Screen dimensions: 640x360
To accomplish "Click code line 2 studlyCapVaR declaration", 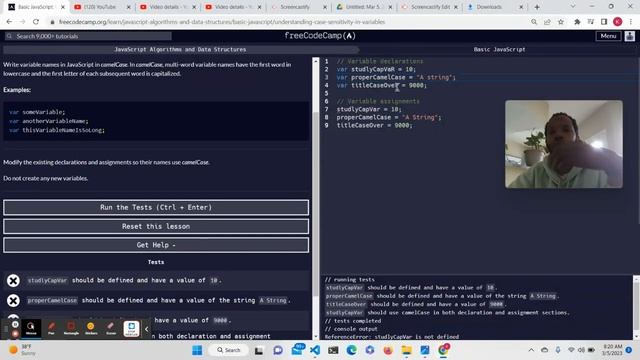I will coord(376,69).
